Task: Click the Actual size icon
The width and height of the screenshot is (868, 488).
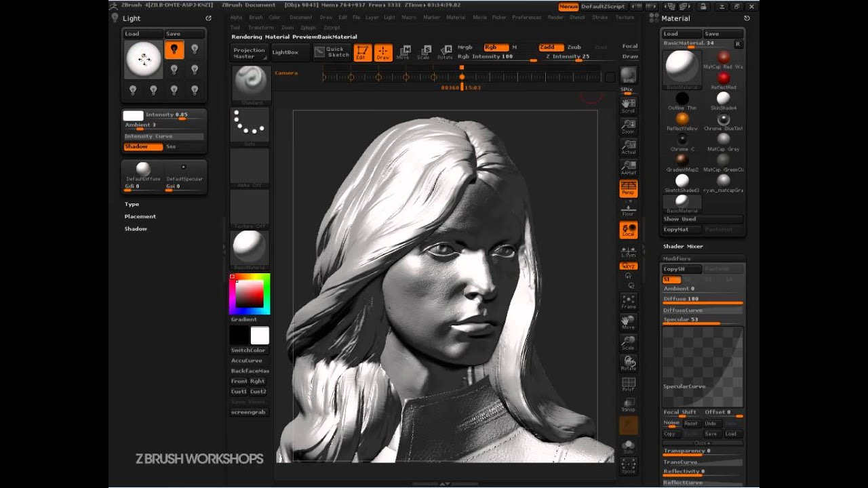Action: pyautogui.click(x=629, y=147)
